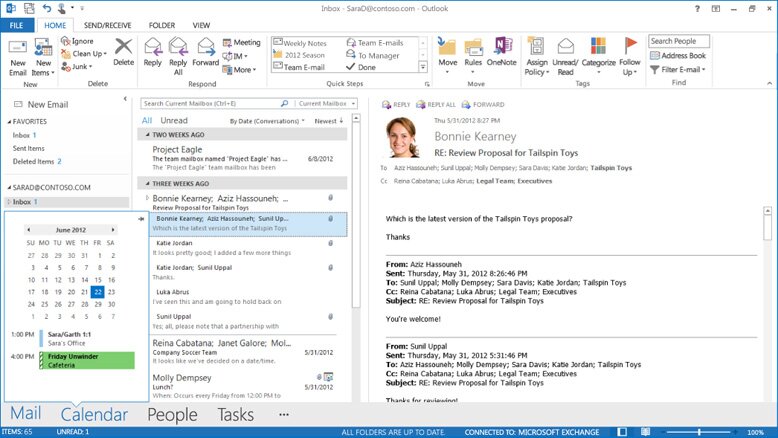This screenshot has height=438, width=778.
Task: Click the search magnifier icon in mailbox search
Action: (284, 104)
